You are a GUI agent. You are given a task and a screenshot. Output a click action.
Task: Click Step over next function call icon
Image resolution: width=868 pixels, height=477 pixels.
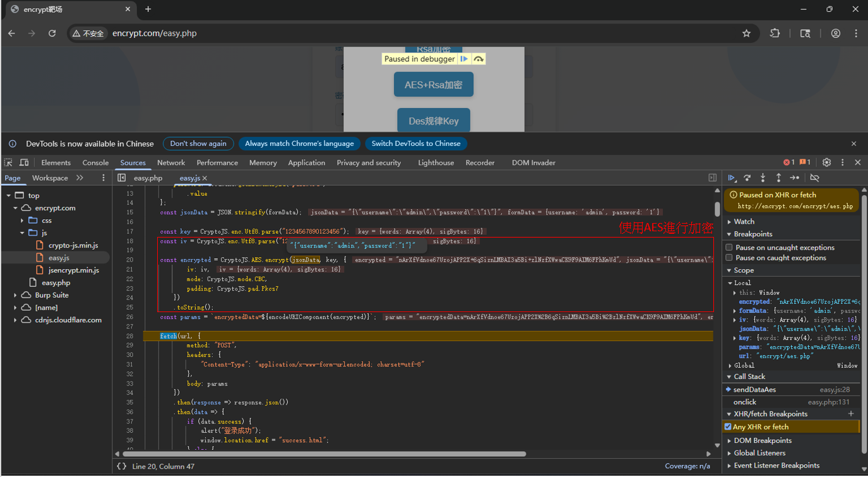pyautogui.click(x=747, y=178)
